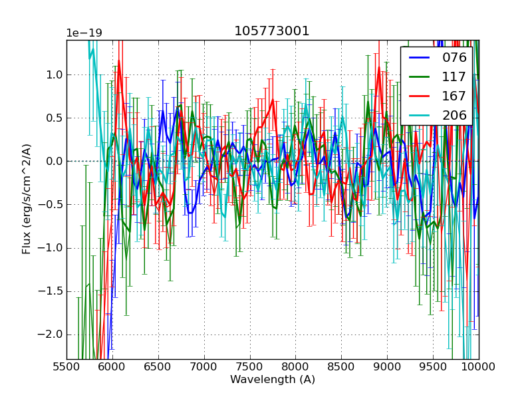The image size is (532, 399).
Task: Click the Wavelength (A) x-axis label
Action: [273, 380]
